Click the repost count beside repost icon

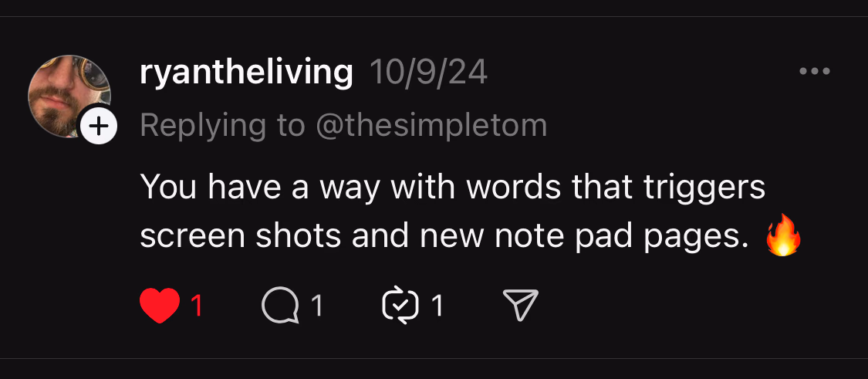point(437,306)
